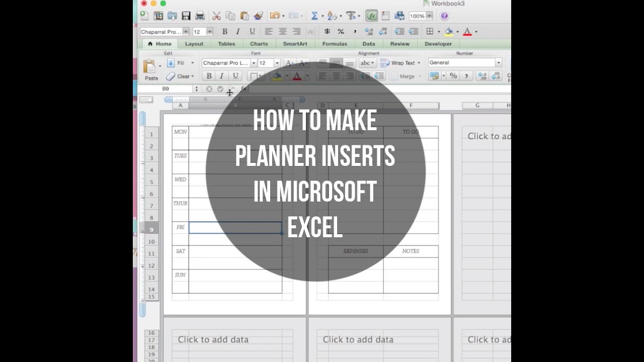Print with the printer icon
644x362 pixels.
point(200,16)
